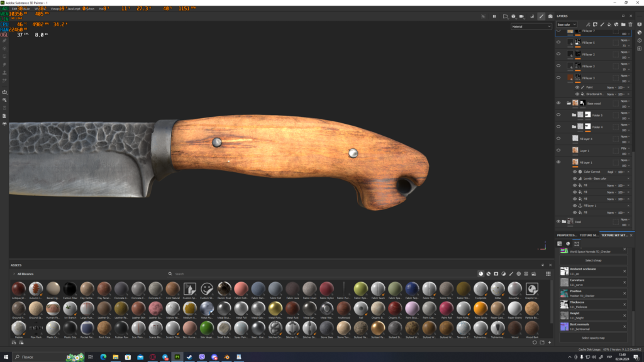
Task: Delete the selected layer with trash icon
Action: coord(630,25)
